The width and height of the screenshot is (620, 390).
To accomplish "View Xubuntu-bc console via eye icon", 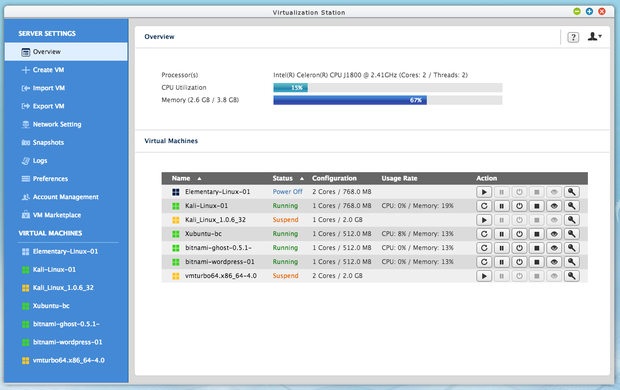I will [554, 234].
